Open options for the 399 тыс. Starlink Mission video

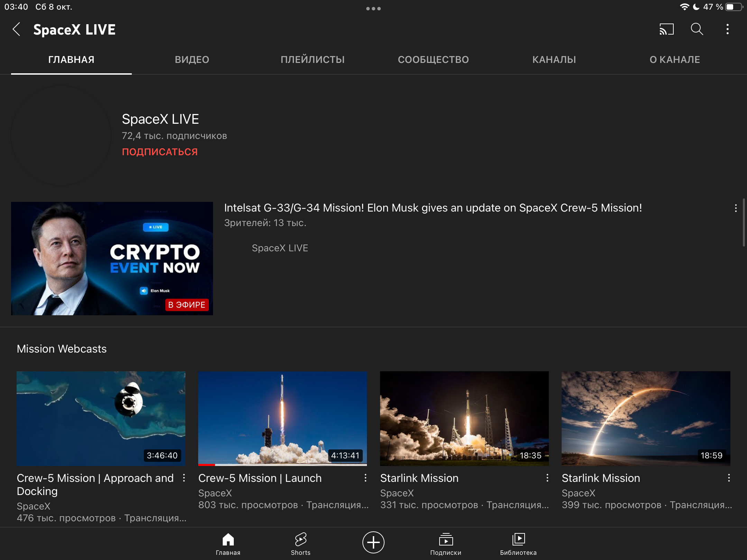point(729,478)
